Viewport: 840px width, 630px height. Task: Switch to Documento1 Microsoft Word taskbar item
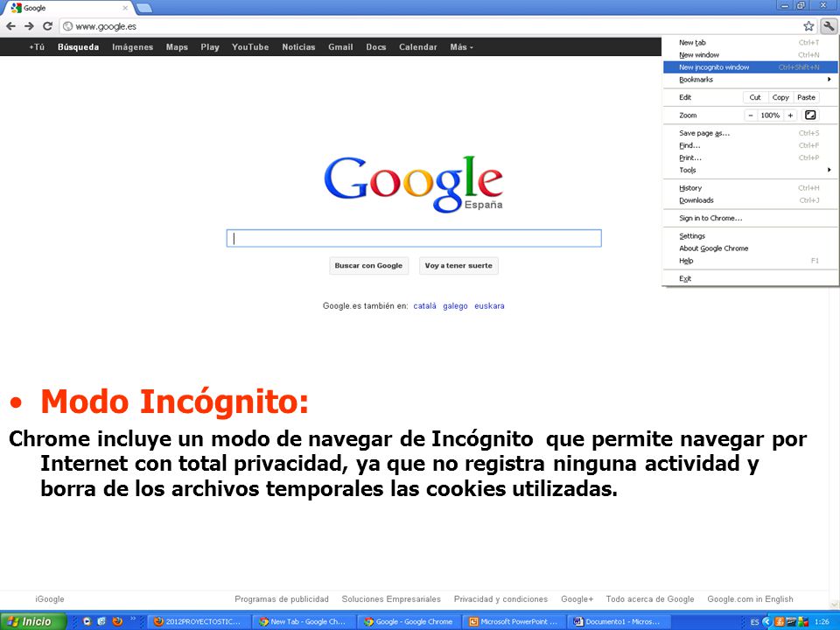pos(619,622)
